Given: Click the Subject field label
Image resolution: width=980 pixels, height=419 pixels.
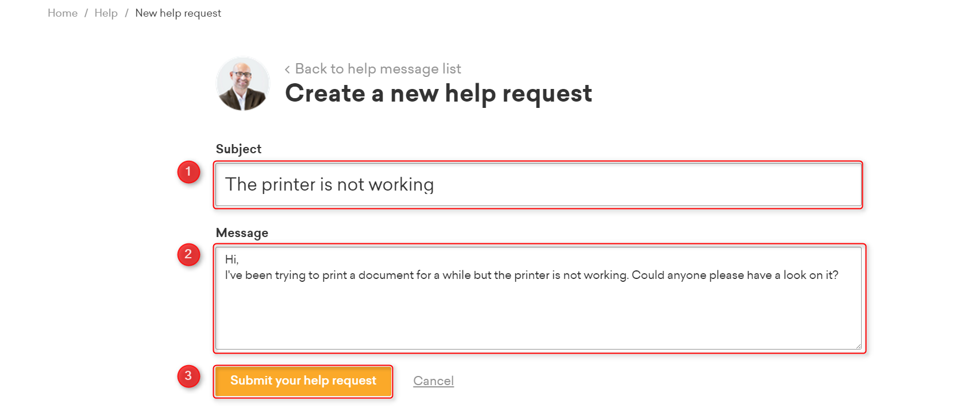Looking at the screenshot, I should (x=238, y=149).
